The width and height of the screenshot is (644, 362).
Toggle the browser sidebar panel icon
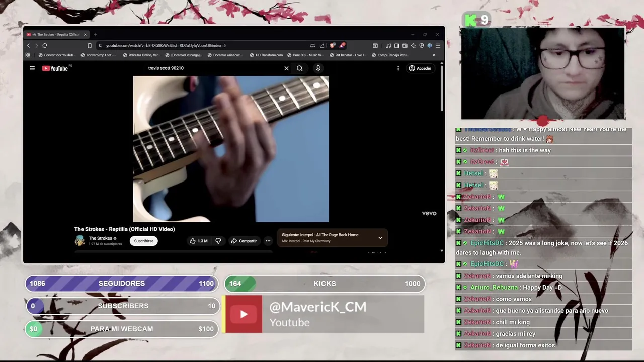tap(396, 46)
